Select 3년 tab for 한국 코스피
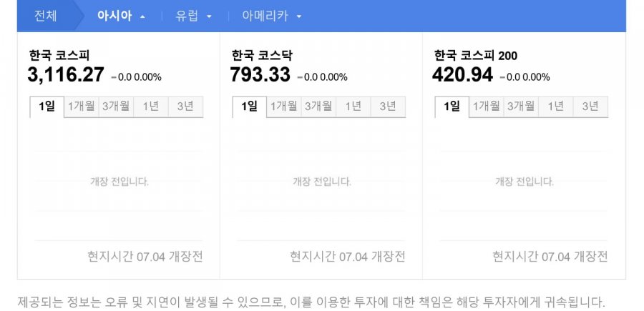The width and height of the screenshot is (644, 311). [185, 107]
